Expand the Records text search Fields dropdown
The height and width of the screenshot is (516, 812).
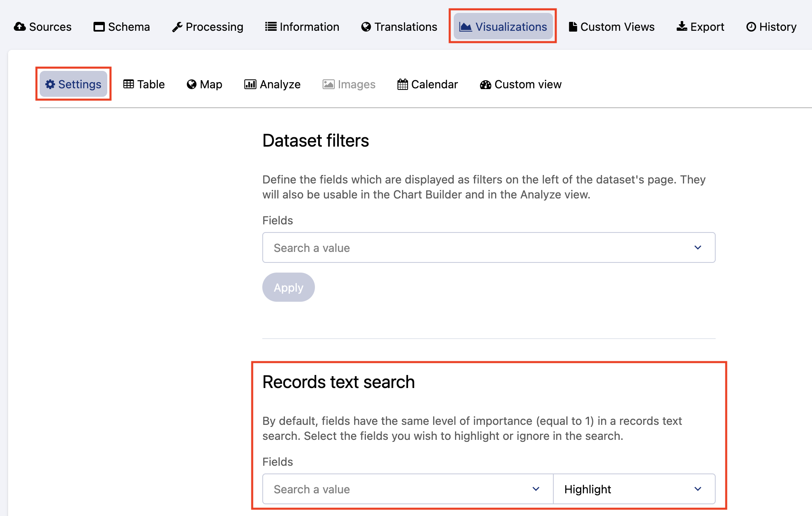coord(536,489)
